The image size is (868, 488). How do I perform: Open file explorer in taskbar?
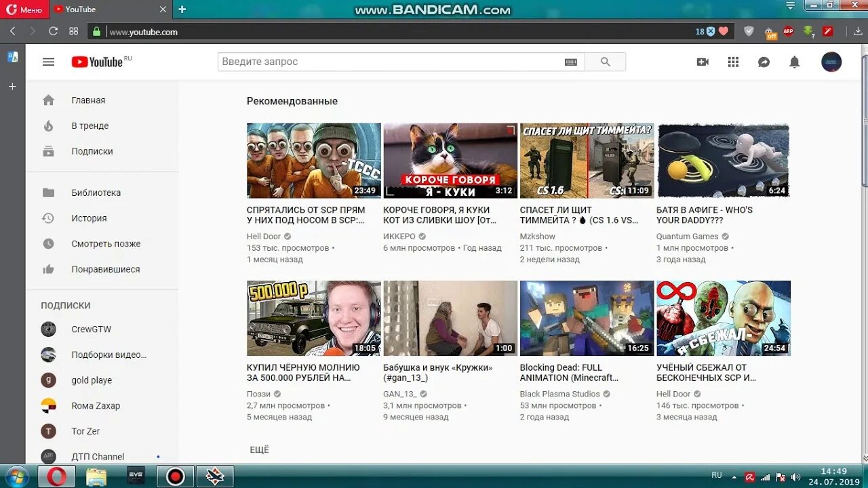(x=96, y=476)
